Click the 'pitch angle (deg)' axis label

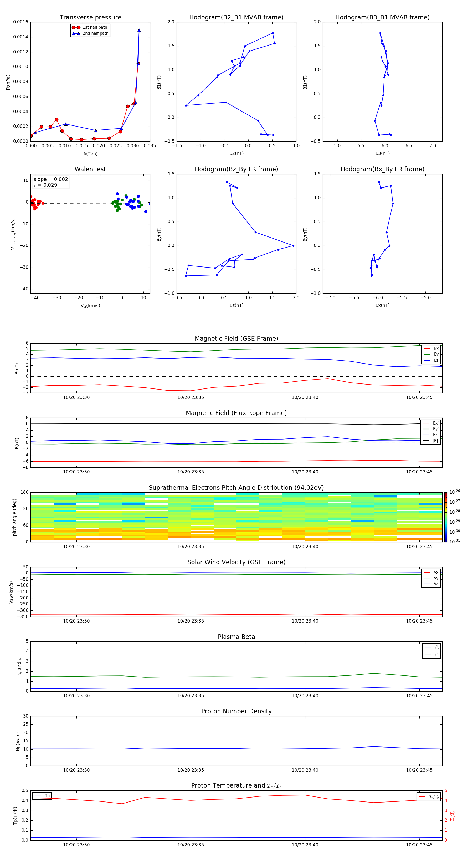(x=14, y=517)
